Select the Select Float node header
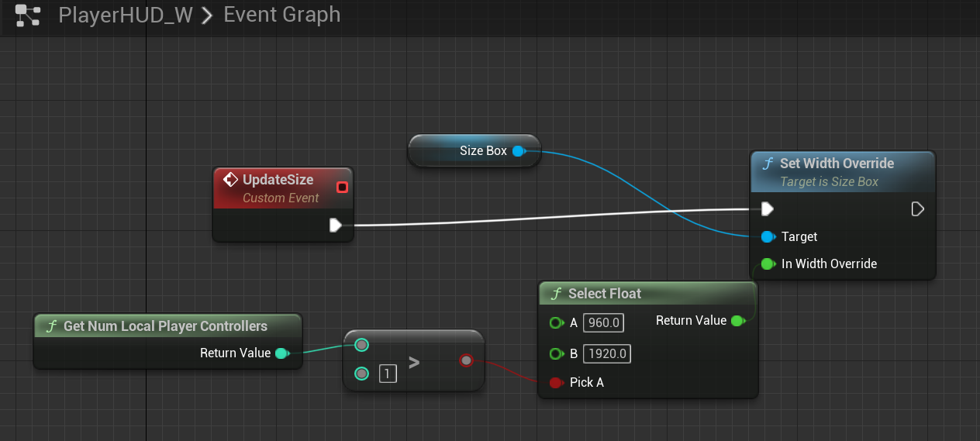The width and height of the screenshot is (980, 441). [x=647, y=294]
